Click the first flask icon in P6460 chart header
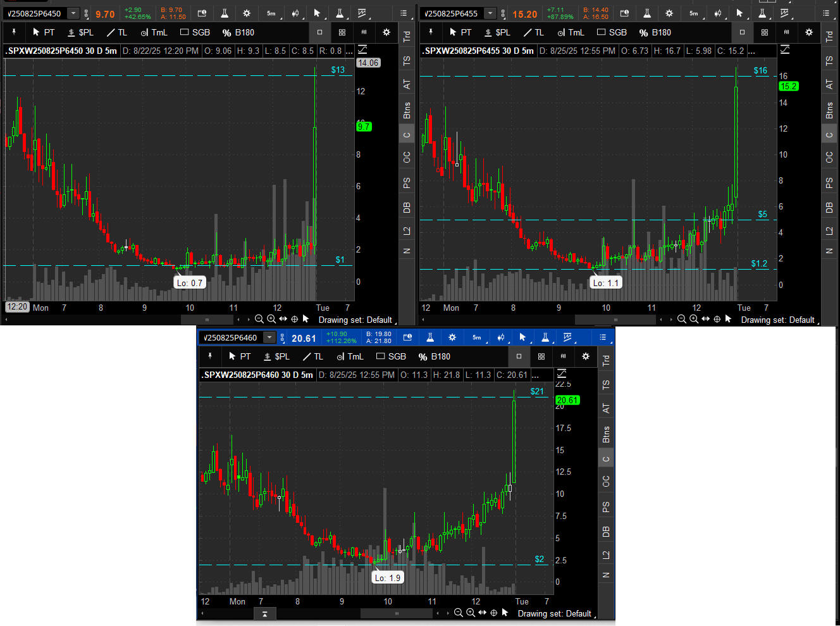 point(429,337)
